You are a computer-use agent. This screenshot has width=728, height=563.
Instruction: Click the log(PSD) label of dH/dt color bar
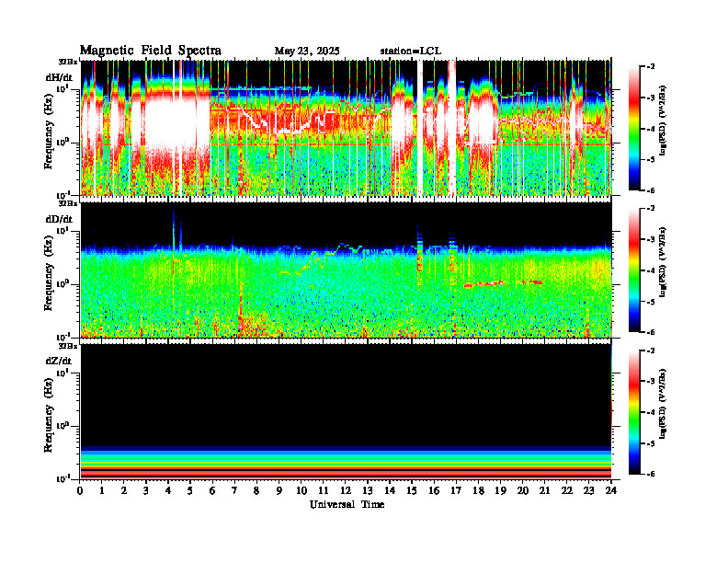[x=663, y=121]
